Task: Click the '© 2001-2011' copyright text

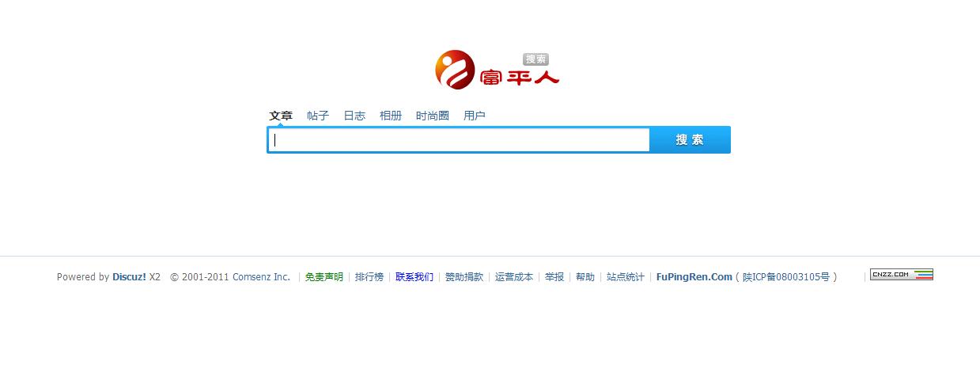Action: (x=199, y=277)
